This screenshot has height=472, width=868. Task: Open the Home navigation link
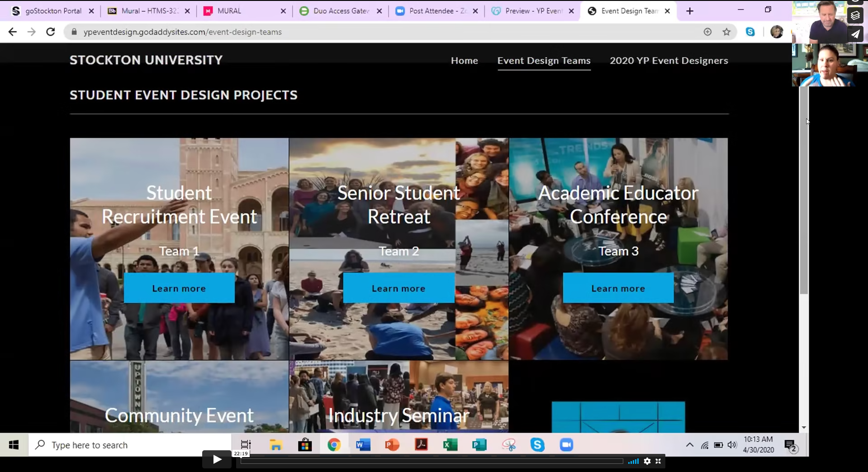point(464,61)
